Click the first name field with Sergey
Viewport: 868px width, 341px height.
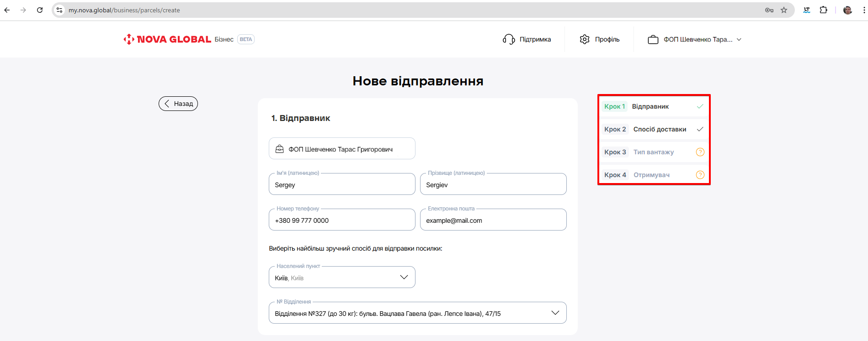[342, 185]
